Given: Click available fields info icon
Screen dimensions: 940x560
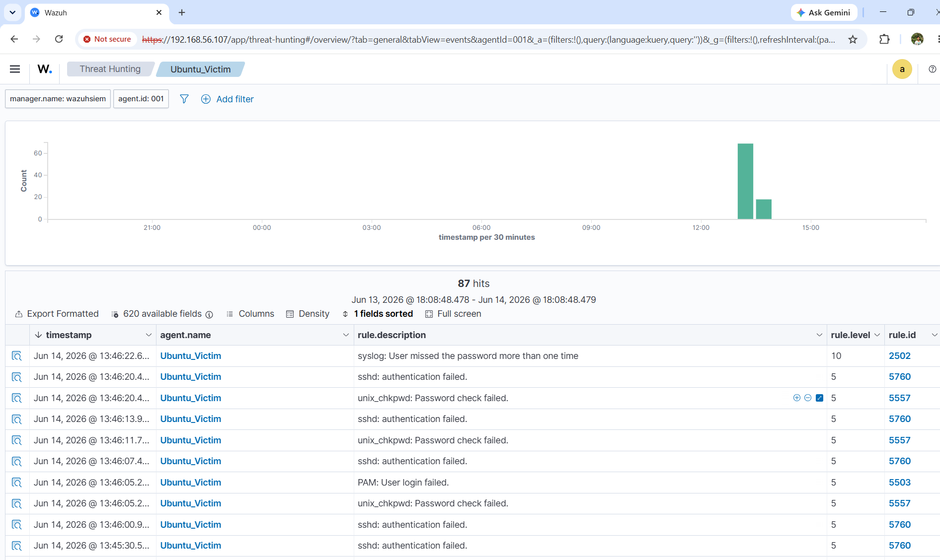Looking at the screenshot, I should (x=209, y=314).
